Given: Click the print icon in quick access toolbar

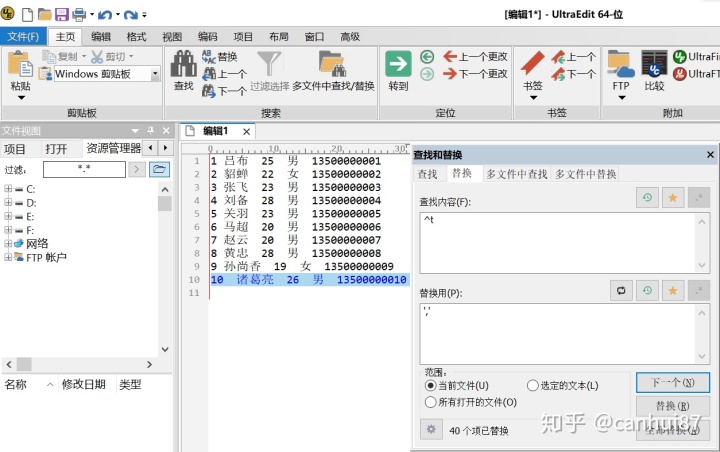Looking at the screenshot, I should [x=79, y=15].
